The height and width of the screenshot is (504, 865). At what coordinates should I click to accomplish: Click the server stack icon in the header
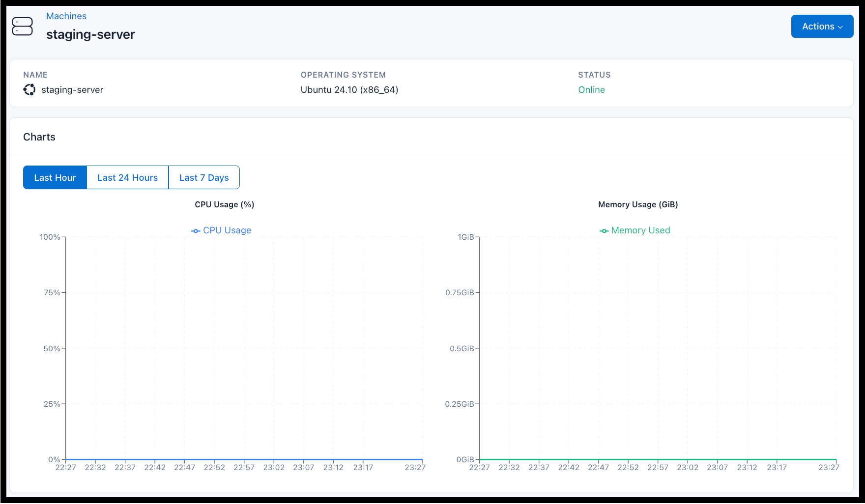(x=23, y=27)
